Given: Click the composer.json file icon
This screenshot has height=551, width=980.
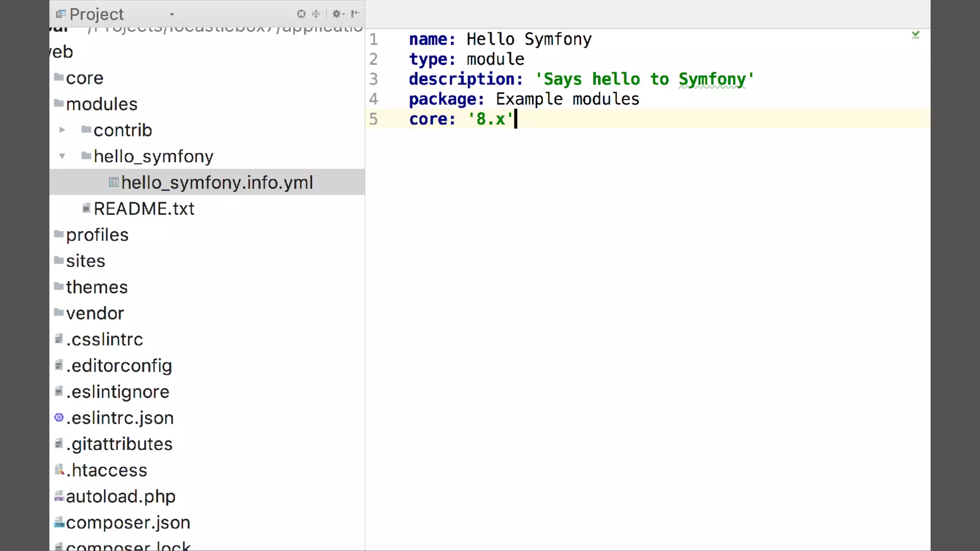Looking at the screenshot, I should point(59,523).
